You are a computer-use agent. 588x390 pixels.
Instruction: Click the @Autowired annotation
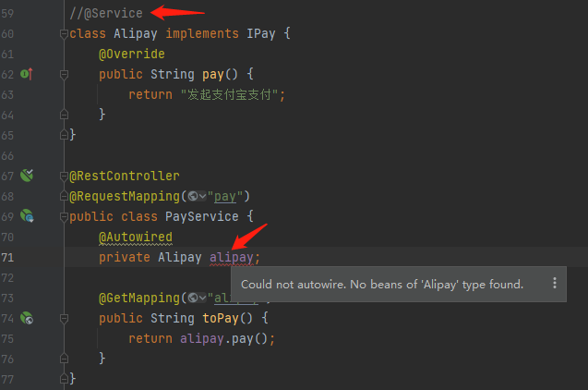136,237
